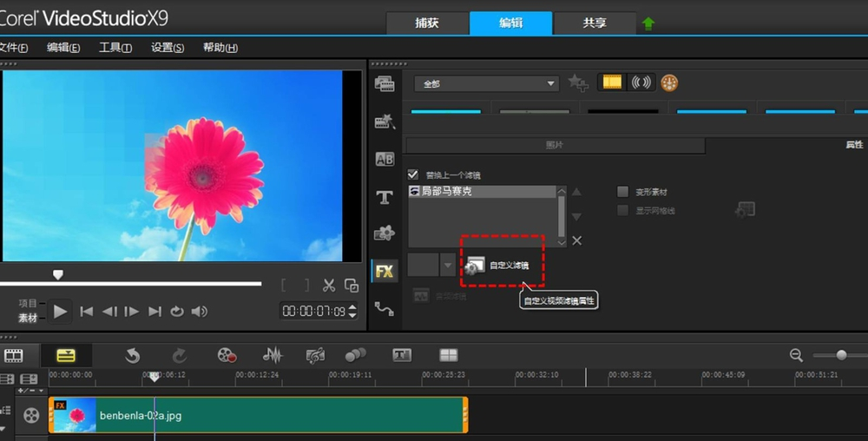Switch to the 共享 tab

pyautogui.click(x=594, y=23)
